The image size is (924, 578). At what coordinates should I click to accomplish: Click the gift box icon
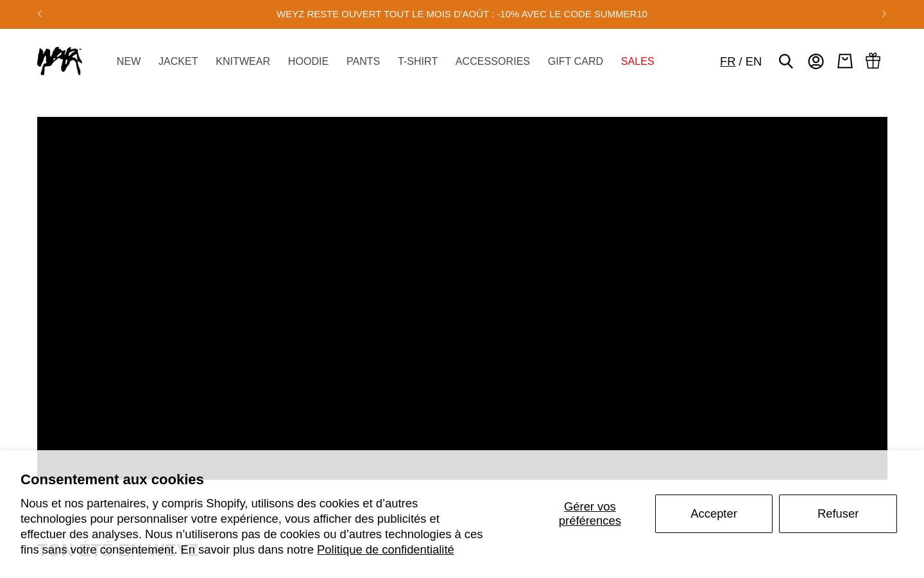[x=873, y=61]
